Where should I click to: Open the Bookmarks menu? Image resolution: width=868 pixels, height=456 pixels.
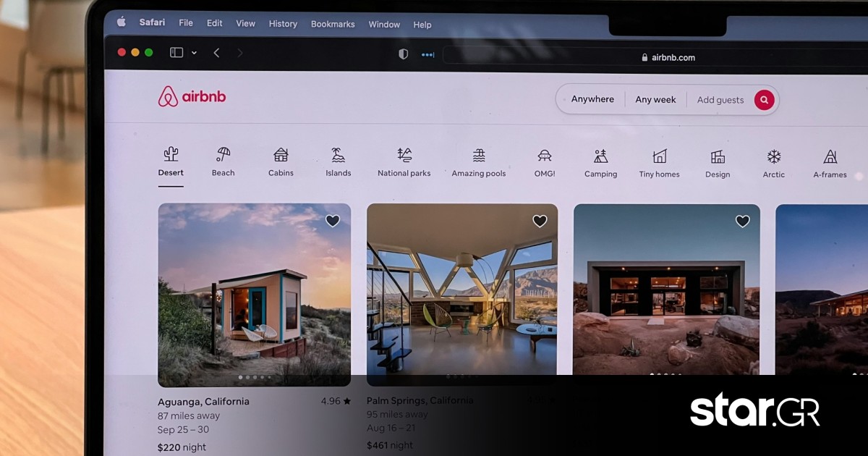333,24
